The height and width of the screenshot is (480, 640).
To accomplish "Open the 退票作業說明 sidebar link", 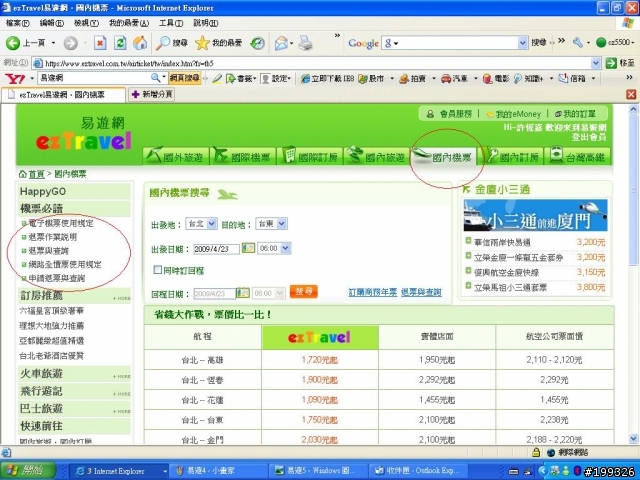I will [x=53, y=237].
